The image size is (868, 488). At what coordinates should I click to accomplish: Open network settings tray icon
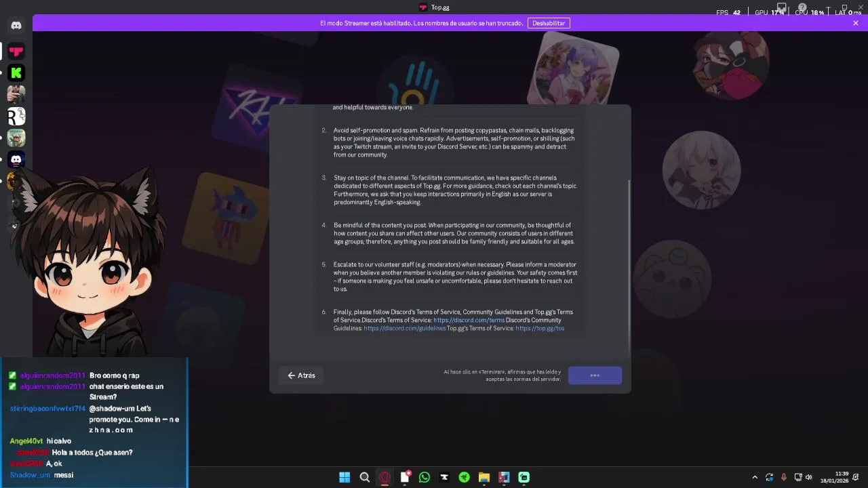click(798, 477)
